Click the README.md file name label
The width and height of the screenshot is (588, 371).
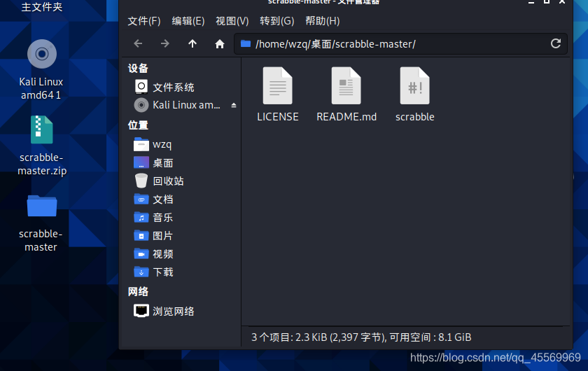[346, 117]
